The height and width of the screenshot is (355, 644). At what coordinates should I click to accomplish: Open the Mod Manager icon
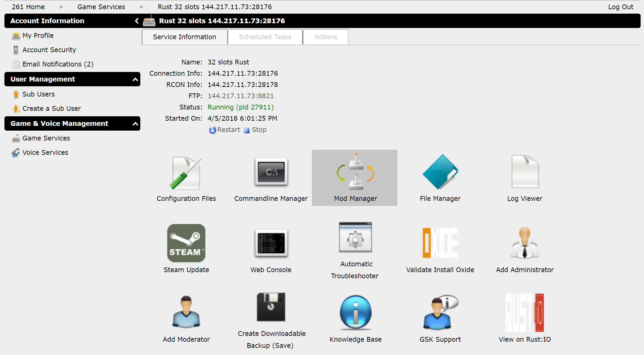(x=356, y=172)
